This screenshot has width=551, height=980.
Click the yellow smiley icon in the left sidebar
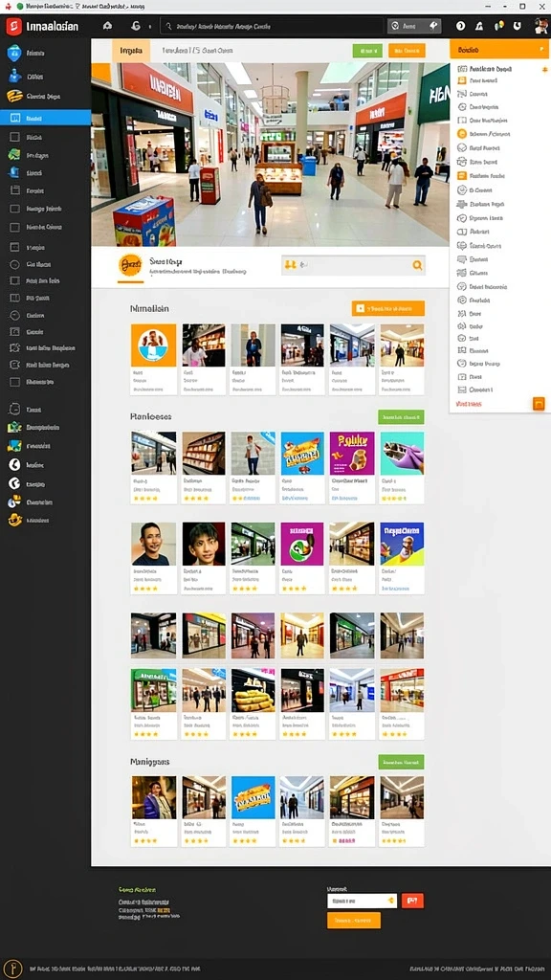(x=15, y=520)
